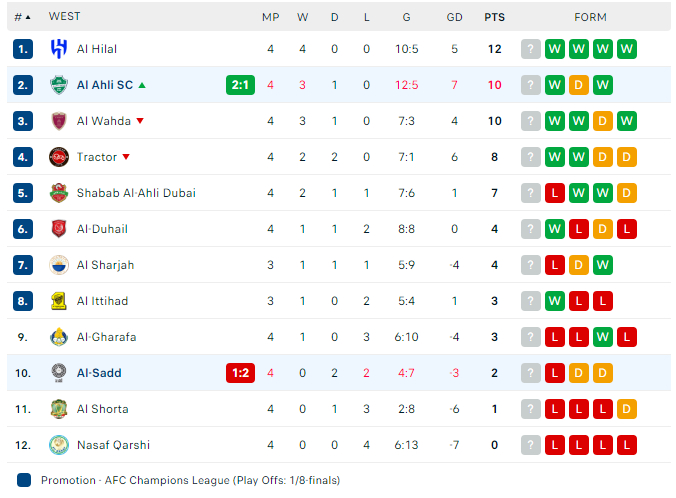
Task: Click Al Shorta's orange D form badge
Action: (627, 409)
